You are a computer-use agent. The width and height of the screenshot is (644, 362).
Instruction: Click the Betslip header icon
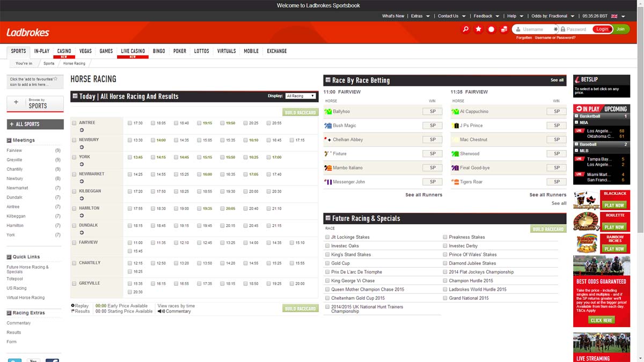click(x=577, y=79)
